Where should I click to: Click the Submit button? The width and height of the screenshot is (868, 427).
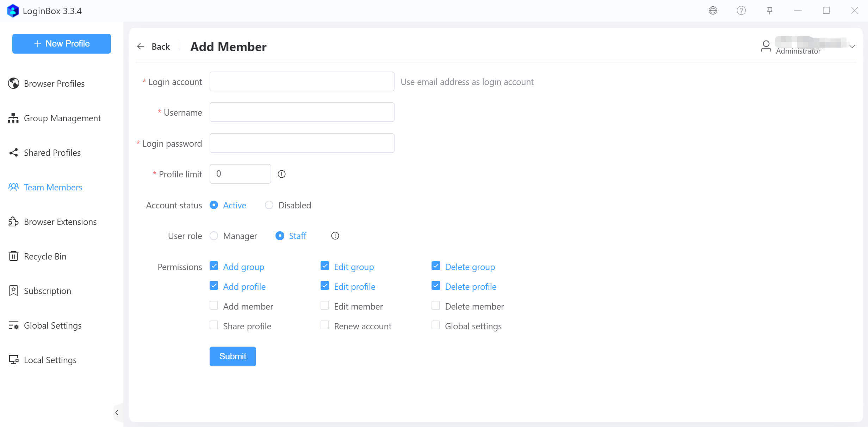point(232,356)
